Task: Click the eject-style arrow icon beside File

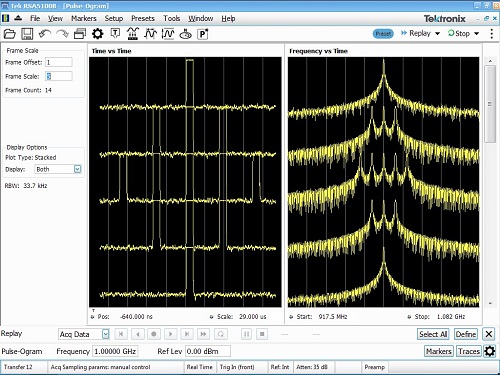Action: (18, 18)
